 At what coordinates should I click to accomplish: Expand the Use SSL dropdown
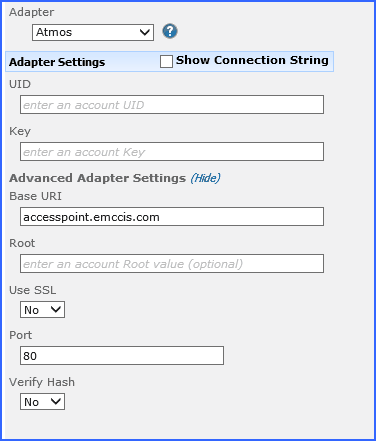(42, 310)
